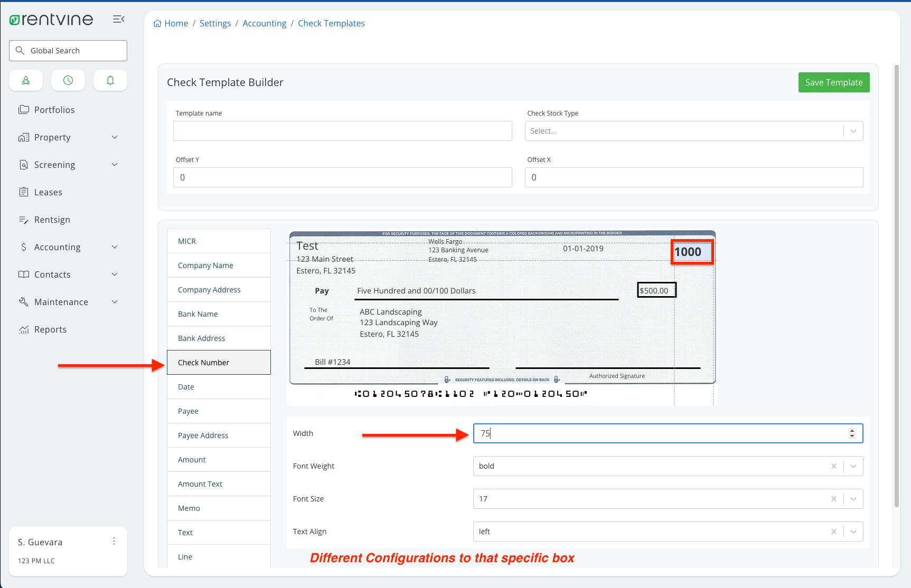This screenshot has height=588, width=911.
Task: Clear the Font Weight bold value
Action: coord(834,466)
